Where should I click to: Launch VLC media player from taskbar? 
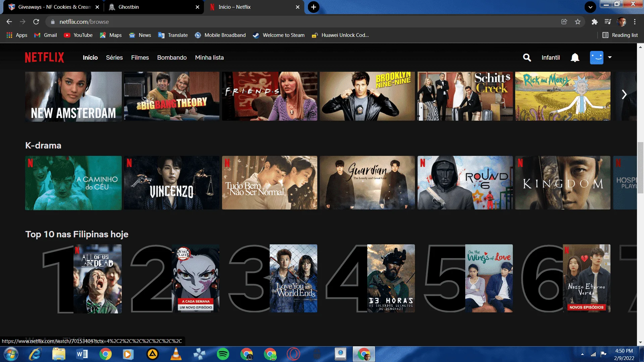pos(176,354)
